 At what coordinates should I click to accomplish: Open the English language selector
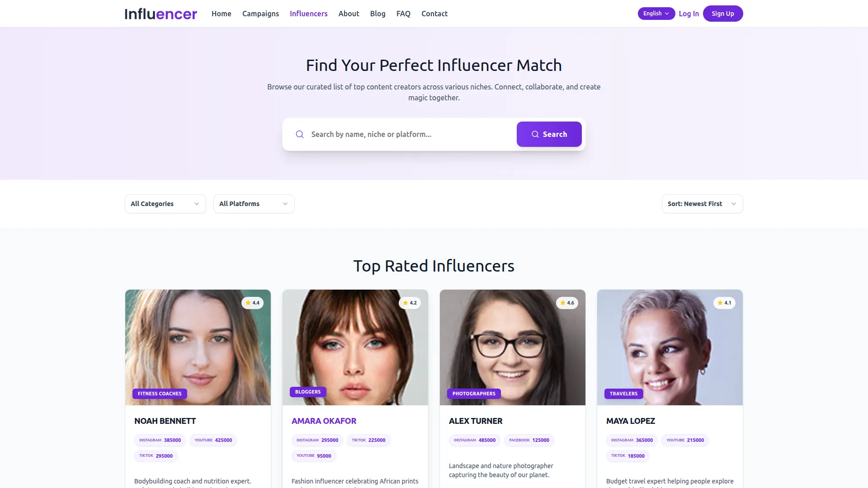point(656,14)
